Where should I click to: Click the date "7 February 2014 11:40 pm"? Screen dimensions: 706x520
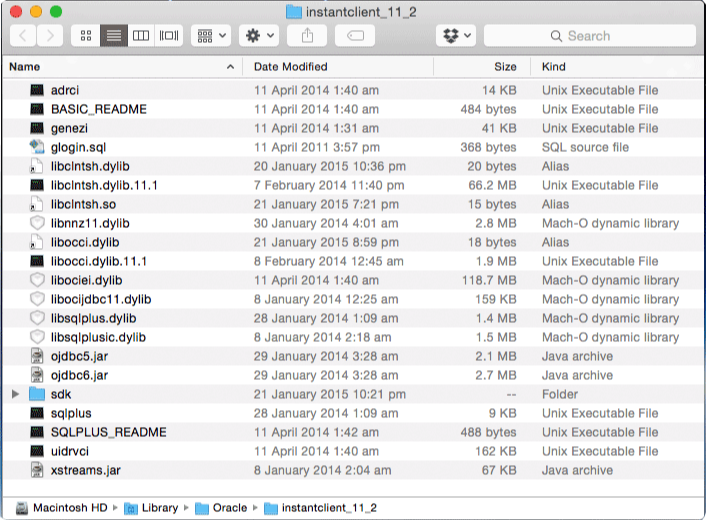[x=329, y=185]
